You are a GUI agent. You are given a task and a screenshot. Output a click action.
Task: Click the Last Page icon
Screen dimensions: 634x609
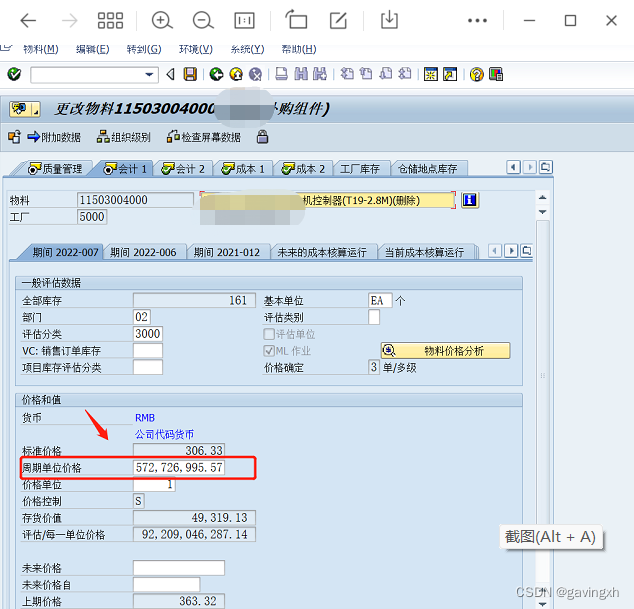coord(405,74)
